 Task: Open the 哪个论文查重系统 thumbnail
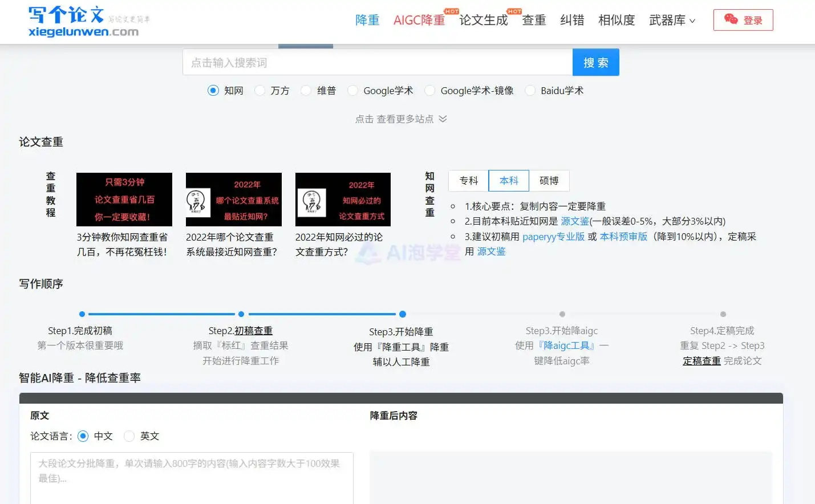(x=234, y=200)
